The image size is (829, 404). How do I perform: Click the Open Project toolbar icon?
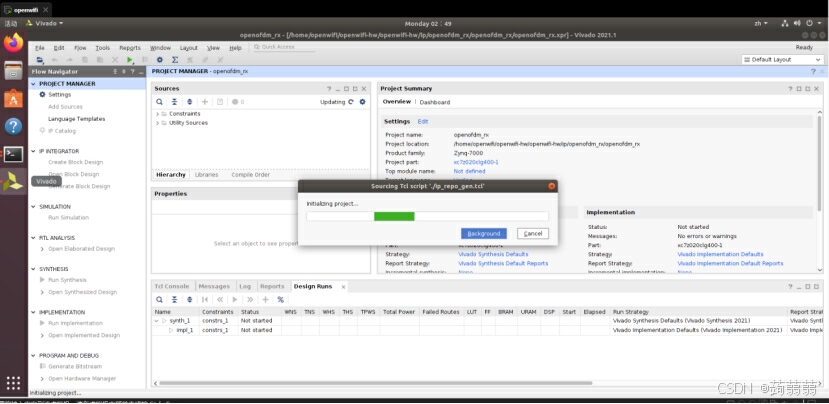[40, 60]
